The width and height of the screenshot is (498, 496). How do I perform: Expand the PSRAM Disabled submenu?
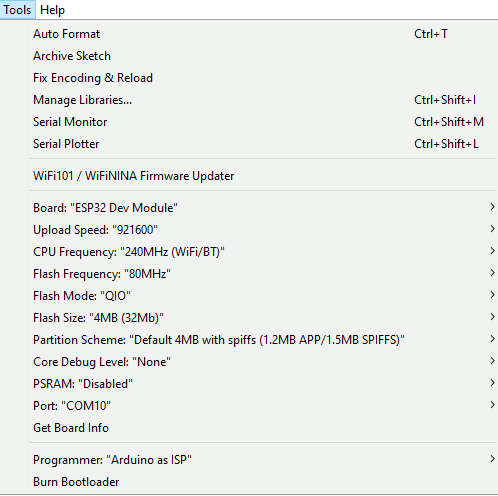(x=263, y=384)
